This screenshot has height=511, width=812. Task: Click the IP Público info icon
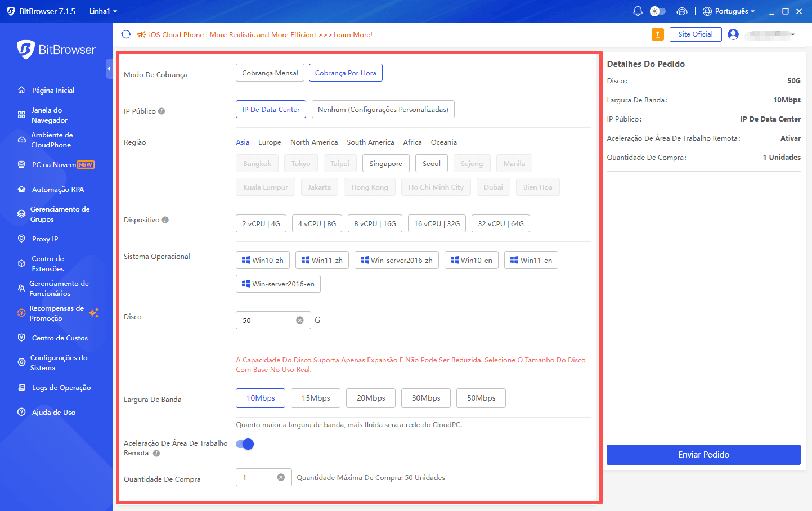pos(161,111)
